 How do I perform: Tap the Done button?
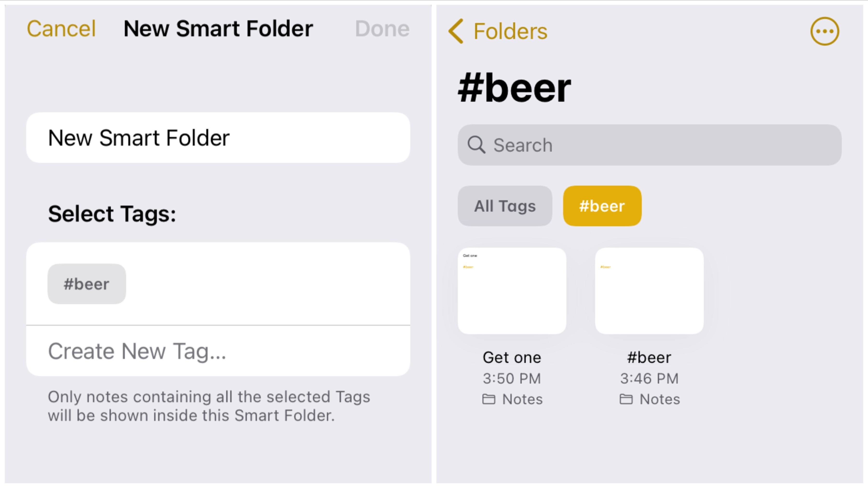(382, 28)
